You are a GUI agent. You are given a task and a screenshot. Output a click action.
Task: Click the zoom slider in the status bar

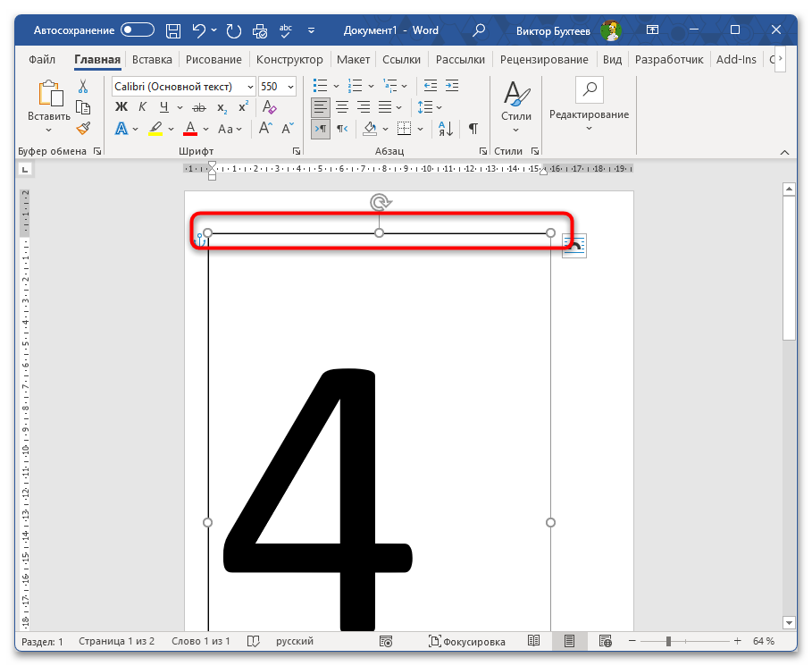point(668,641)
